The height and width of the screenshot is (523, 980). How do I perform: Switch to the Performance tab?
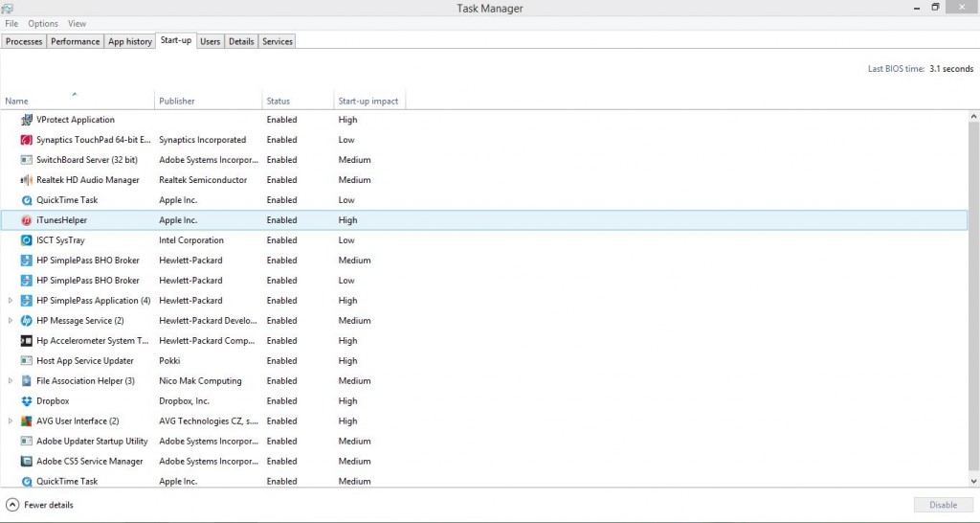75,41
